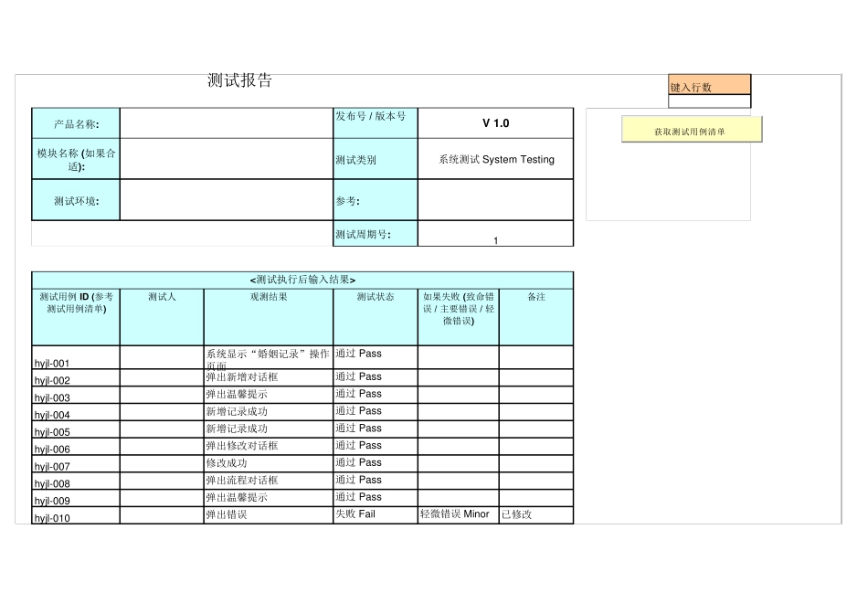Click the 测试执行后输入结果 header row

coord(302,280)
